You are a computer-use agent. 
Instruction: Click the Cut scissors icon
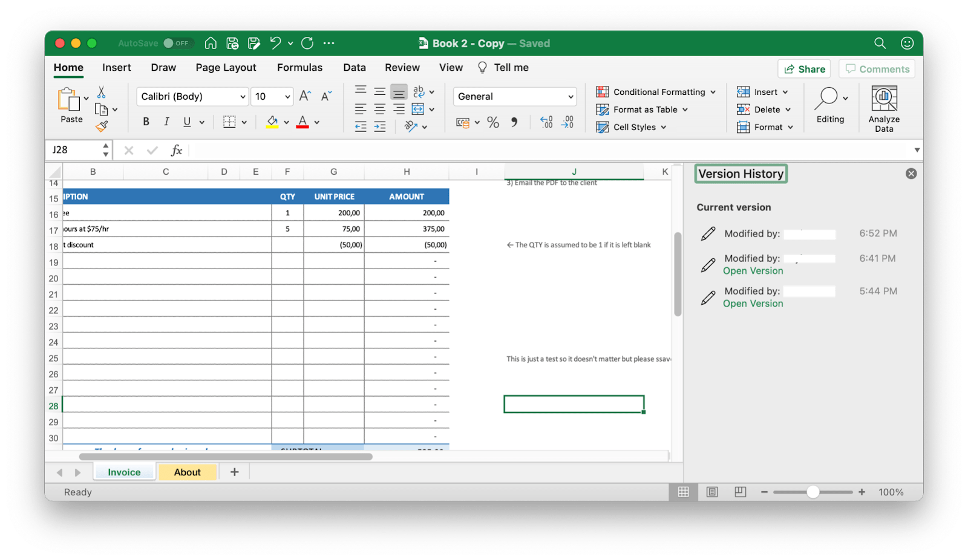(102, 92)
